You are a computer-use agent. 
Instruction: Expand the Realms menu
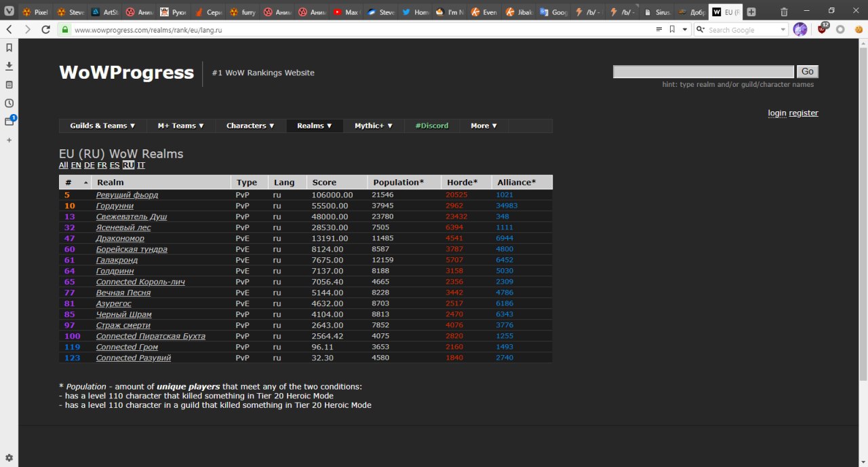[315, 126]
